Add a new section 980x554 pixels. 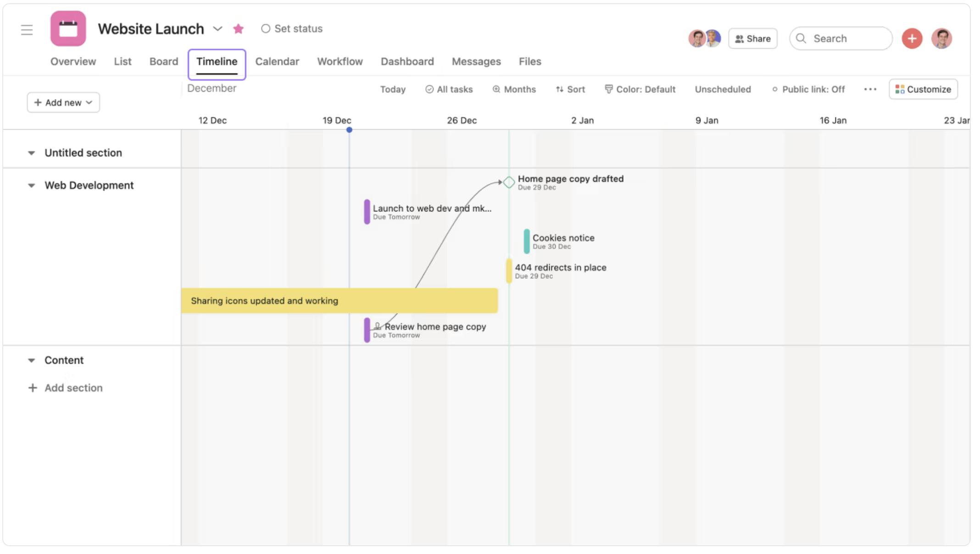(65, 388)
